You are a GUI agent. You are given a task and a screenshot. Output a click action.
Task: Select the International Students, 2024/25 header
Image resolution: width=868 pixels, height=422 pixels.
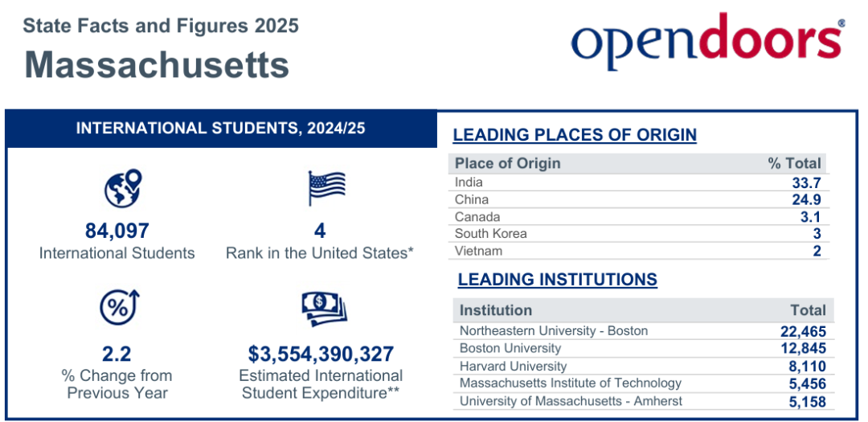(221, 129)
